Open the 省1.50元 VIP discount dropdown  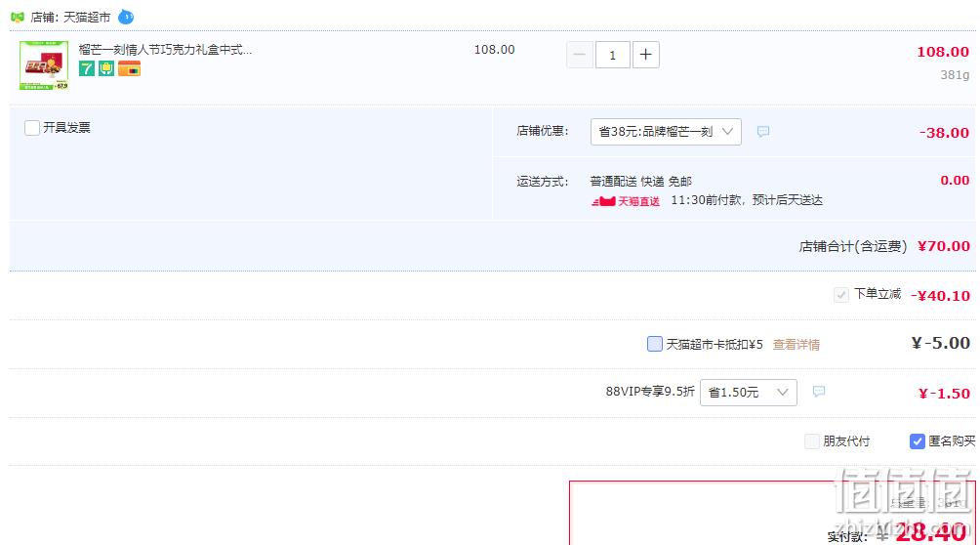pyautogui.click(x=748, y=393)
